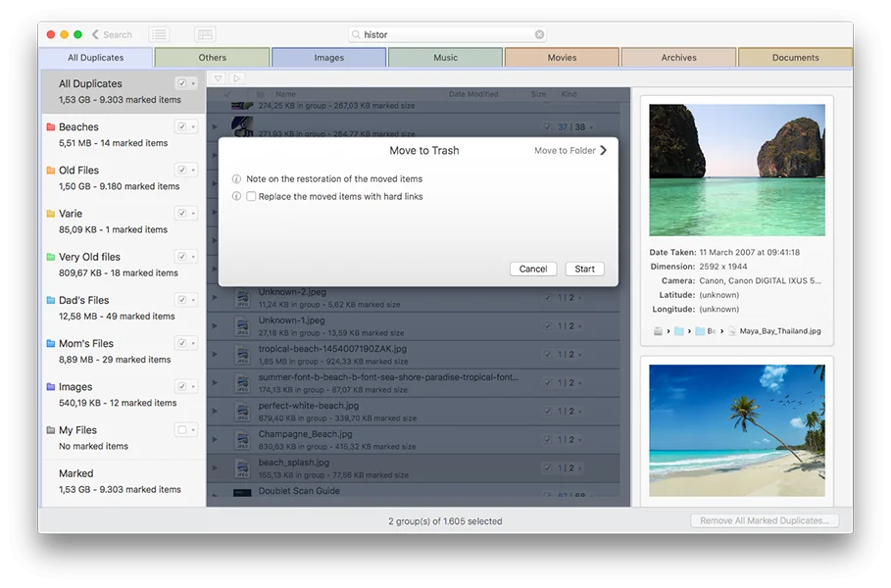Select the red Beaches folder icon

coord(50,127)
